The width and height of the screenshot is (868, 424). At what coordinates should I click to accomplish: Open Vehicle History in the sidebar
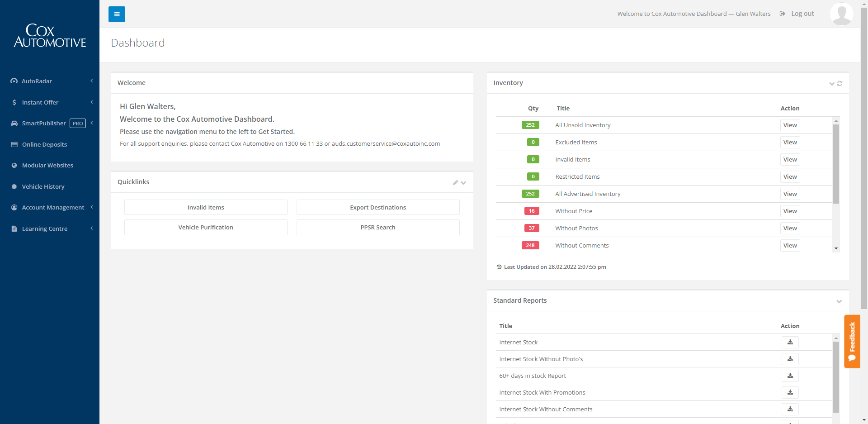point(43,186)
